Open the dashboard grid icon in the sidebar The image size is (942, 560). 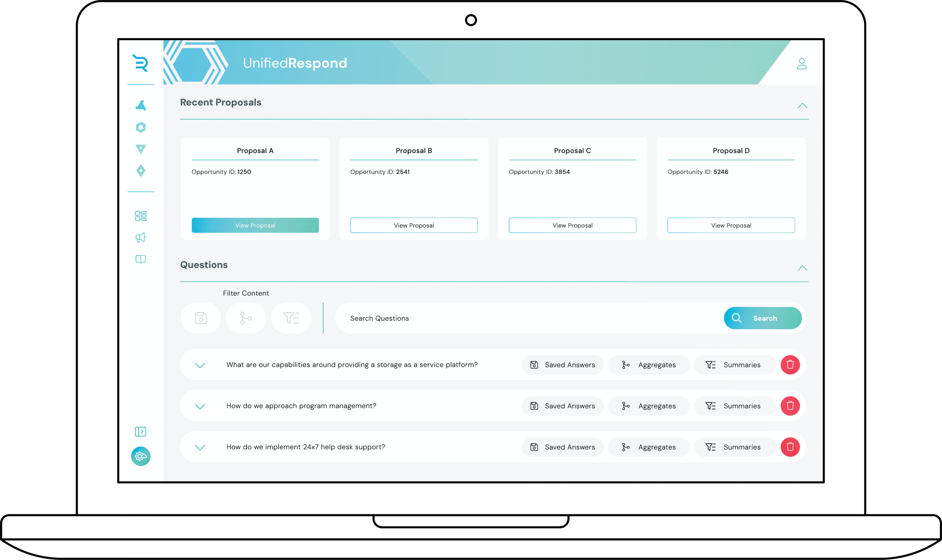141,216
